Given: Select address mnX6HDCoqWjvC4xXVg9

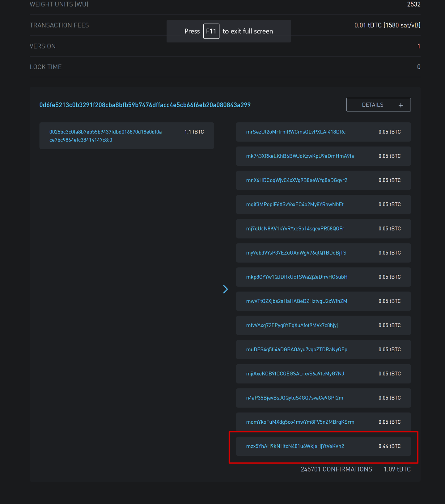Looking at the screenshot, I should (x=296, y=180).
